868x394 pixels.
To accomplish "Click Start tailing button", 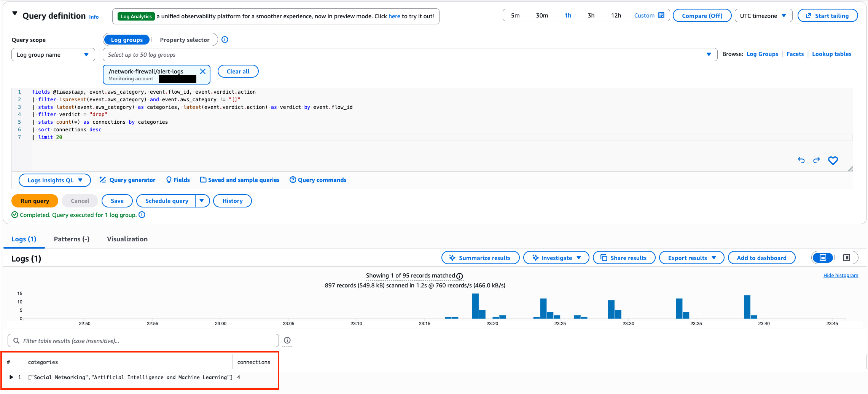I will [x=828, y=16].
